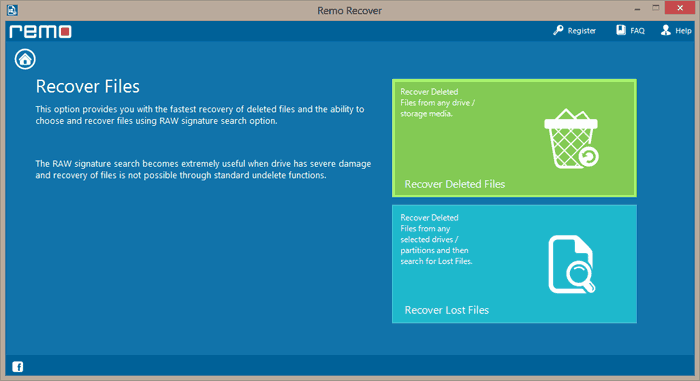Click the disabled maximize window button
The height and width of the screenshot is (381, 700).
[x=655, y=8]
